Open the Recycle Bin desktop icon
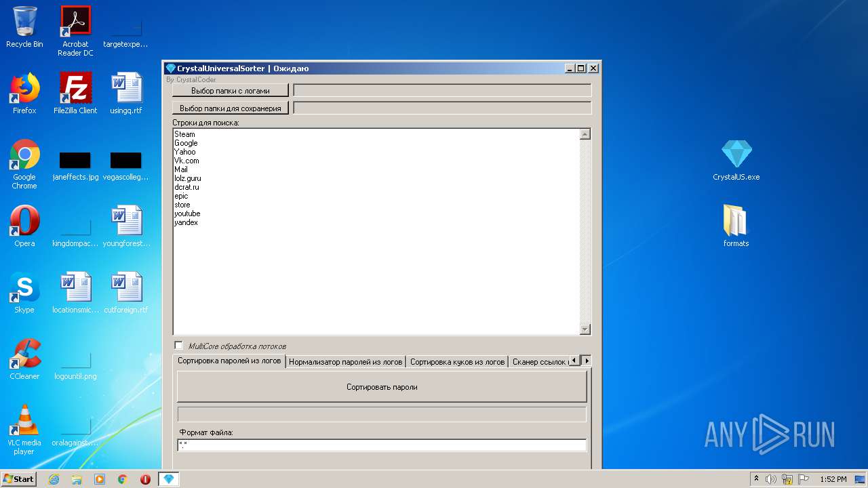This screenshot has width=868, height=488. tap(24, 27)
